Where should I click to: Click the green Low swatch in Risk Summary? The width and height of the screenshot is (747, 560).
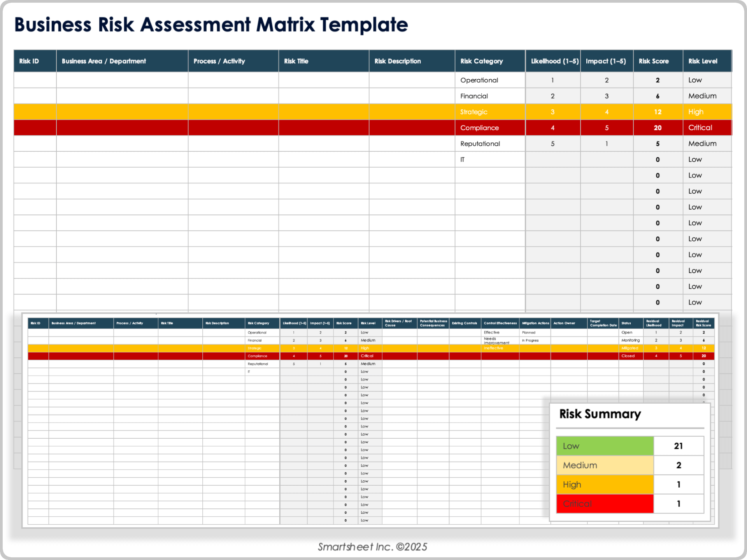coord(605,446)
